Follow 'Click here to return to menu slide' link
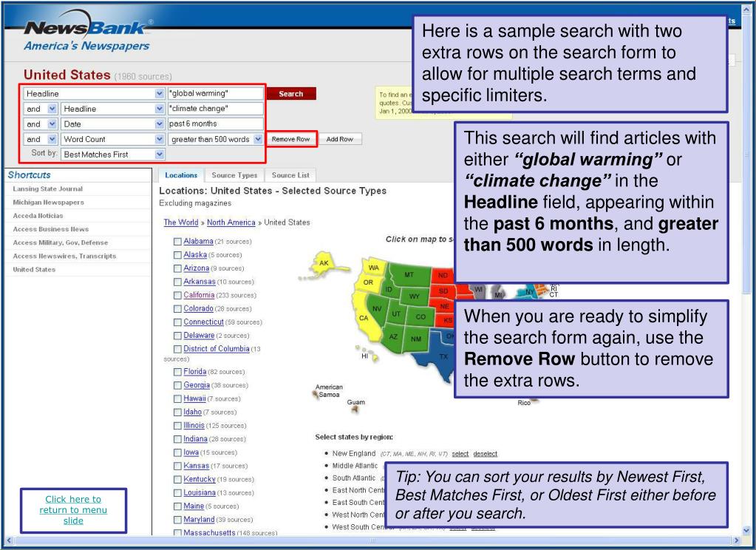 tap(73, 510)
